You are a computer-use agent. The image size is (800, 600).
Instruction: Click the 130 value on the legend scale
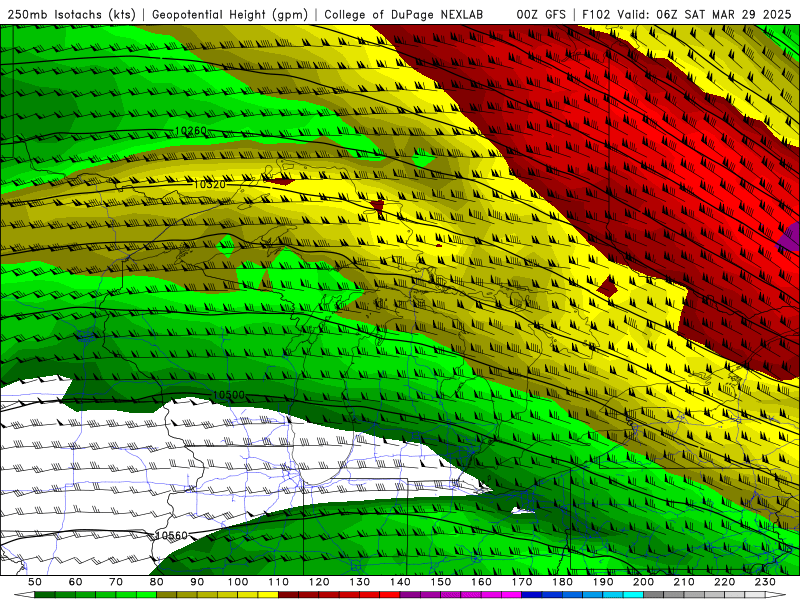[359, 582]
